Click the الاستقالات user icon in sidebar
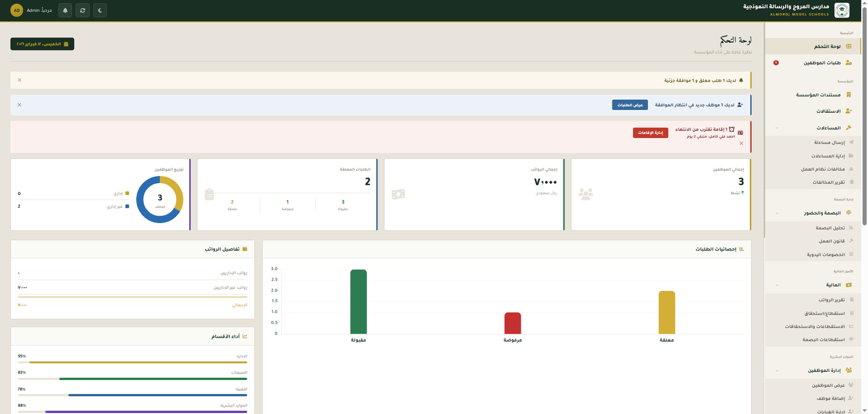 coord(848,111)
